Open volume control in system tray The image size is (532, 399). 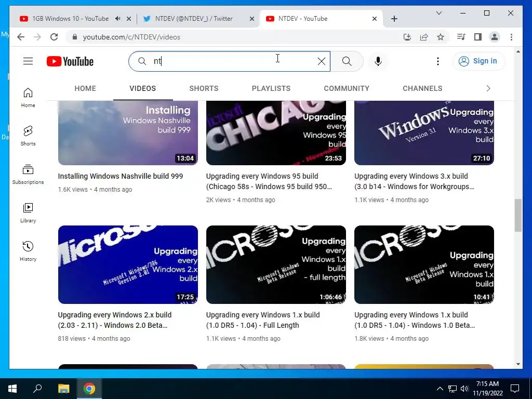point(464,389)
